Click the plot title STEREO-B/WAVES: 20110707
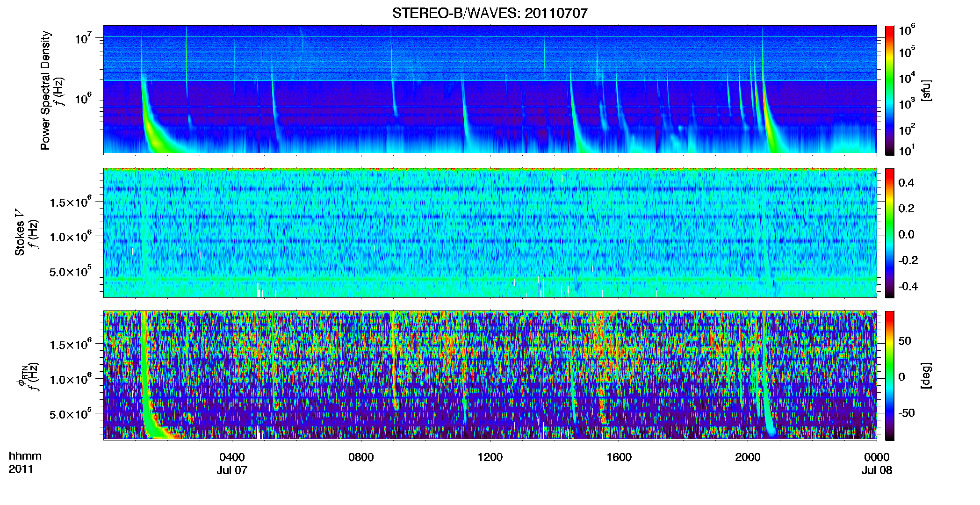 490,14
